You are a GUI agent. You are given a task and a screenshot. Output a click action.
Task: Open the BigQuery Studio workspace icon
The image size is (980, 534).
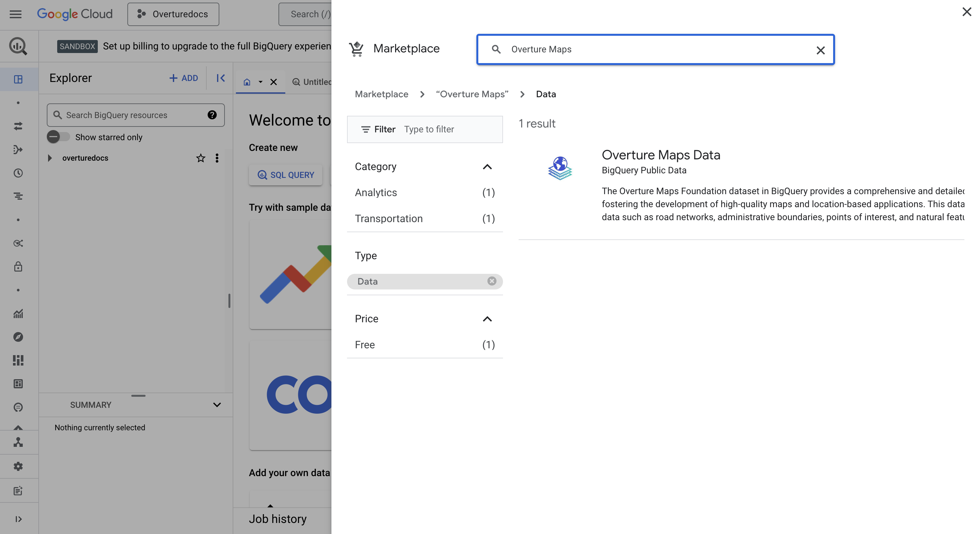click(18, 79)
